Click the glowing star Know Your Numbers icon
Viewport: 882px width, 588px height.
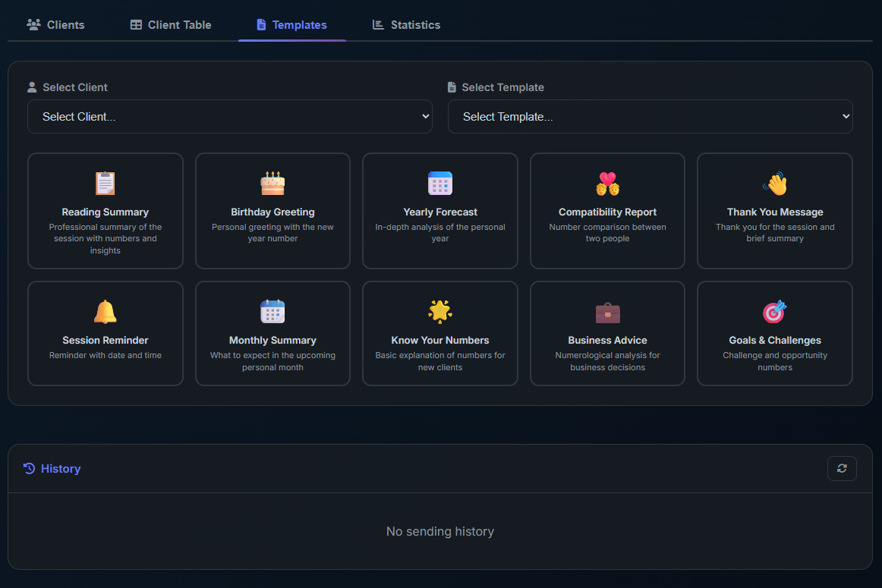[440, 312]
